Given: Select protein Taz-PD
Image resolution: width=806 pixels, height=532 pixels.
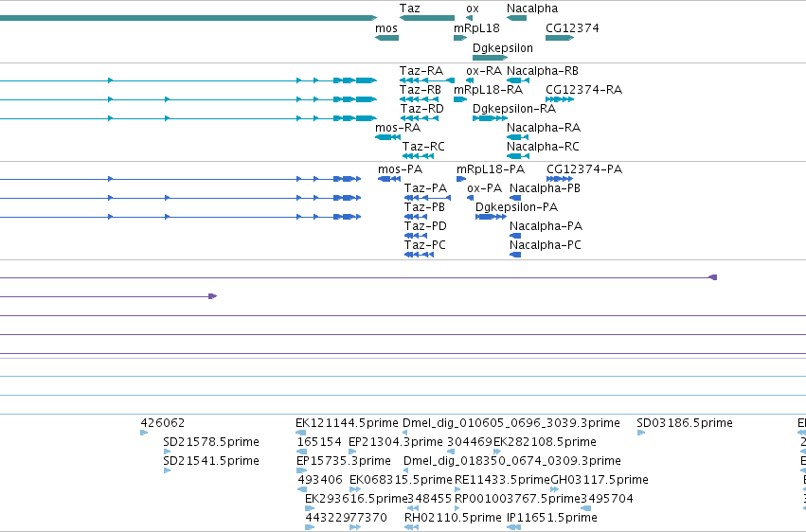Looking at the screenshot, I should point(425,226).
